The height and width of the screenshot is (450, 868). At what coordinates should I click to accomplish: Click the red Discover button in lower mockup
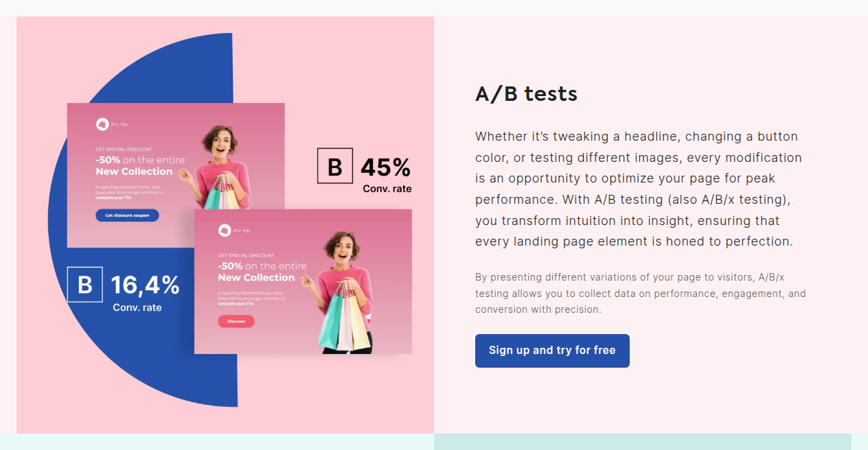(236, 321)
